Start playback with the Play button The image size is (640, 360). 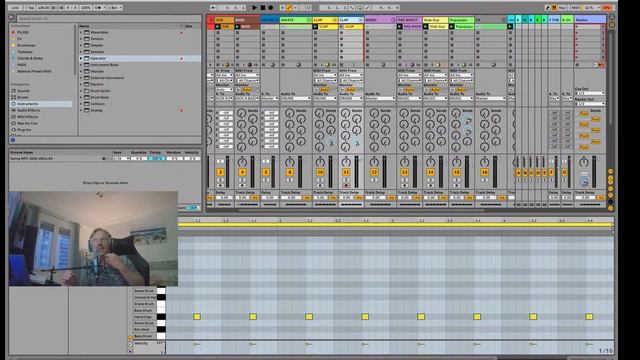(x=255, y=7)
